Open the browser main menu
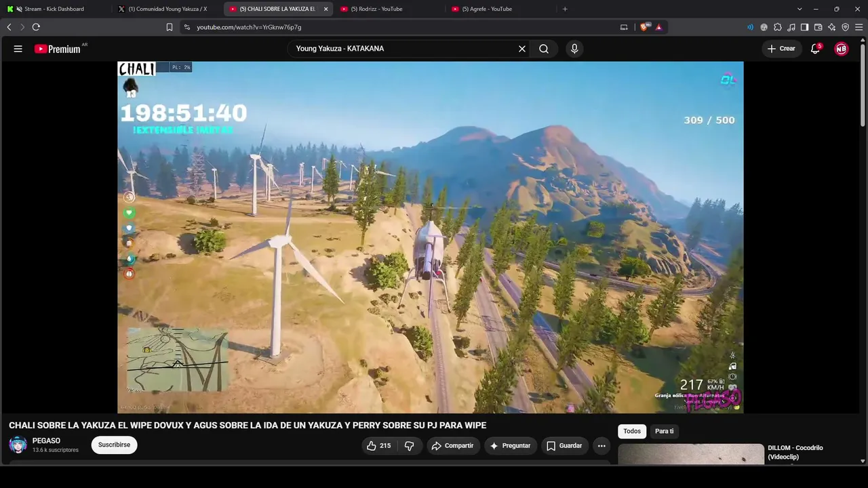868x488 pixels. (859, 27)
